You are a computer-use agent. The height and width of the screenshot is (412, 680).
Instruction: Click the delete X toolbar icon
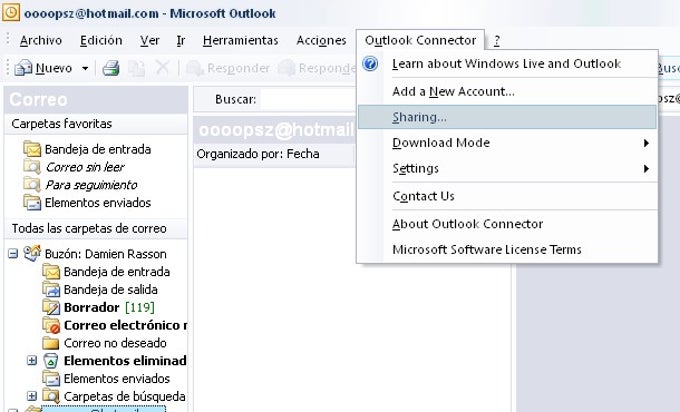point(162,68)
